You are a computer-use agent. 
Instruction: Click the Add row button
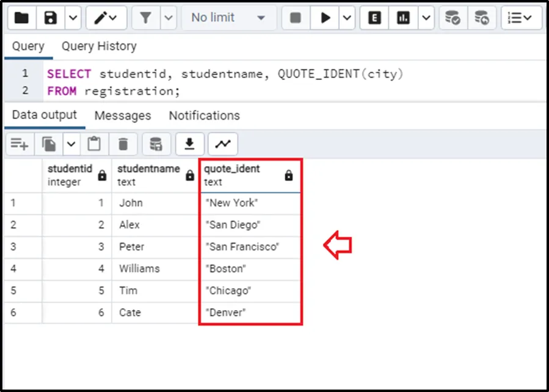(x=20, y=144)
